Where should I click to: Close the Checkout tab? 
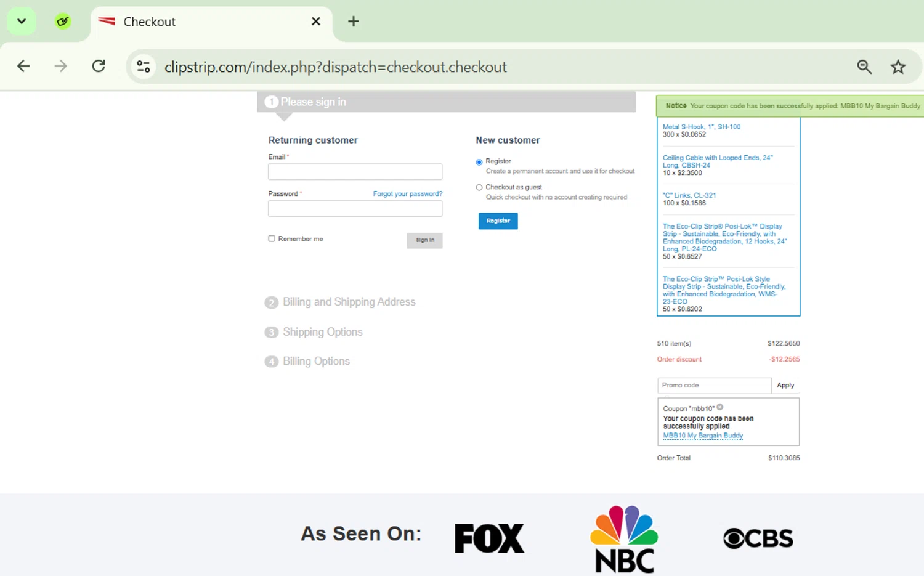[316, 22]
